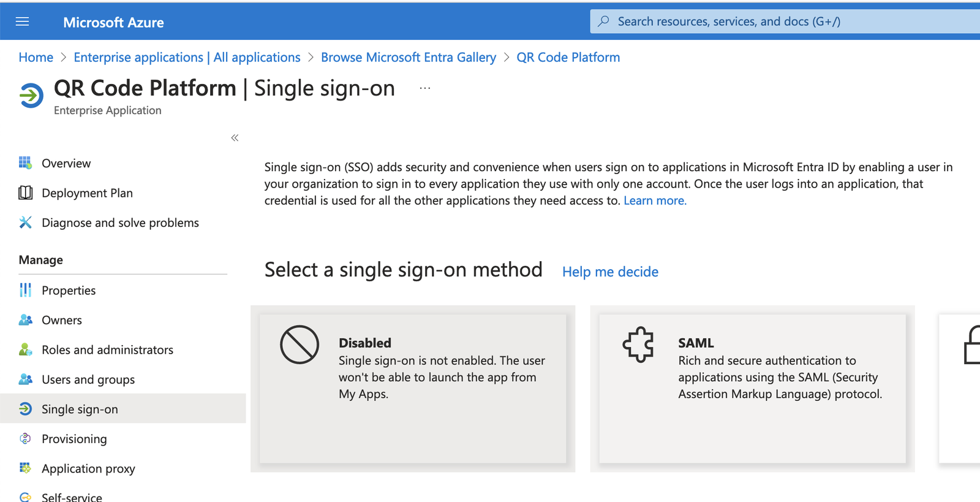The image size is (980, 502).
Task: Click the Users and groups icon
Action: click(x=25, y=379)
